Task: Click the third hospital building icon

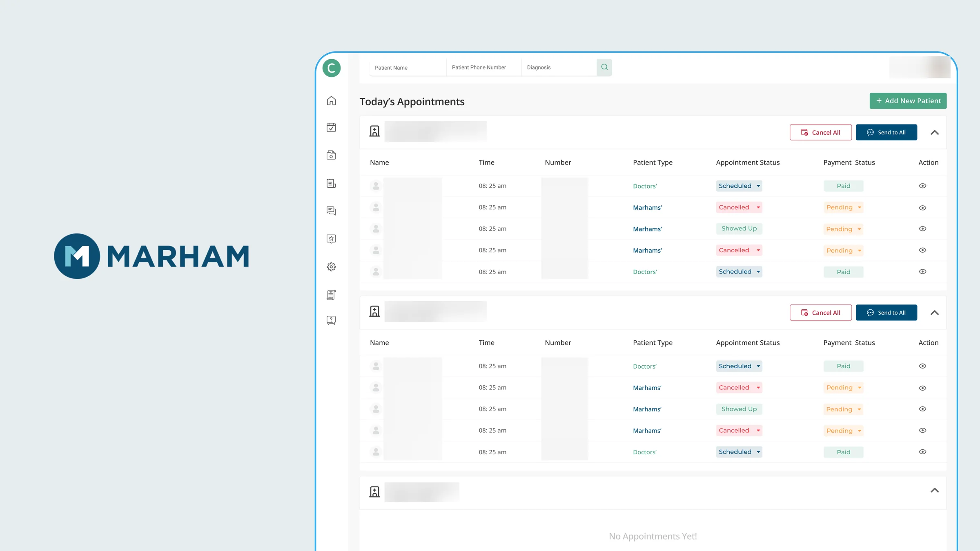Action: pos(374,492)
